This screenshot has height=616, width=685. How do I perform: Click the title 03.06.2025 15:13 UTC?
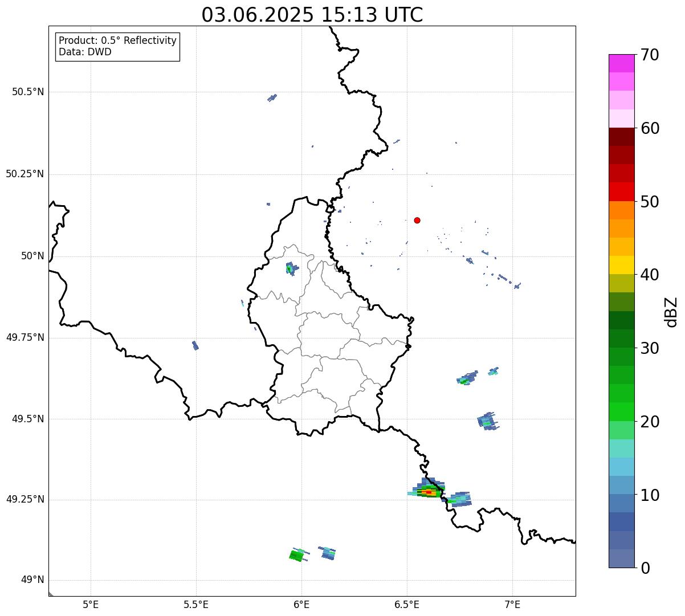pyautogui.click(x=312, y=15)
